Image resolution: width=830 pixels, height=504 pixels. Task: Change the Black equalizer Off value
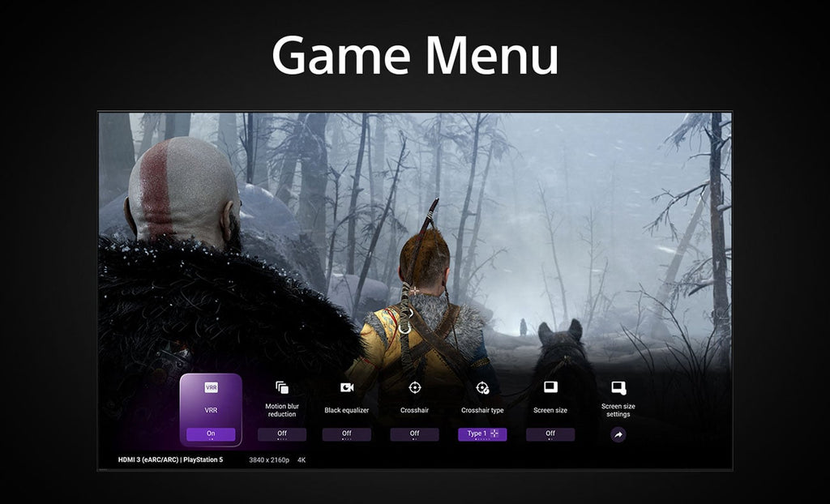pos(347,434)
